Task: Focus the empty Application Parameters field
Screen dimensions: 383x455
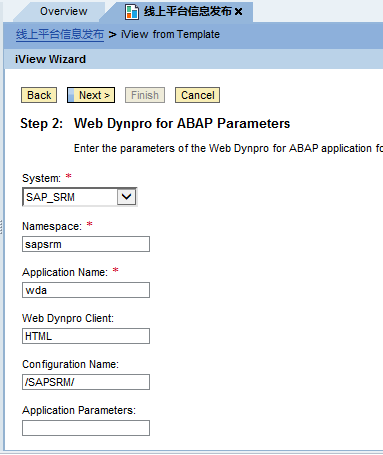Action: 86,428
